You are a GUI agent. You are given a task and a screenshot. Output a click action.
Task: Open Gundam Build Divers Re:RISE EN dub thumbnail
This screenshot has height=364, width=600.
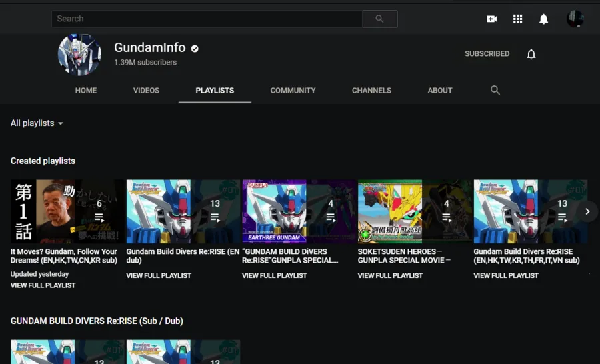pos(183,211)
